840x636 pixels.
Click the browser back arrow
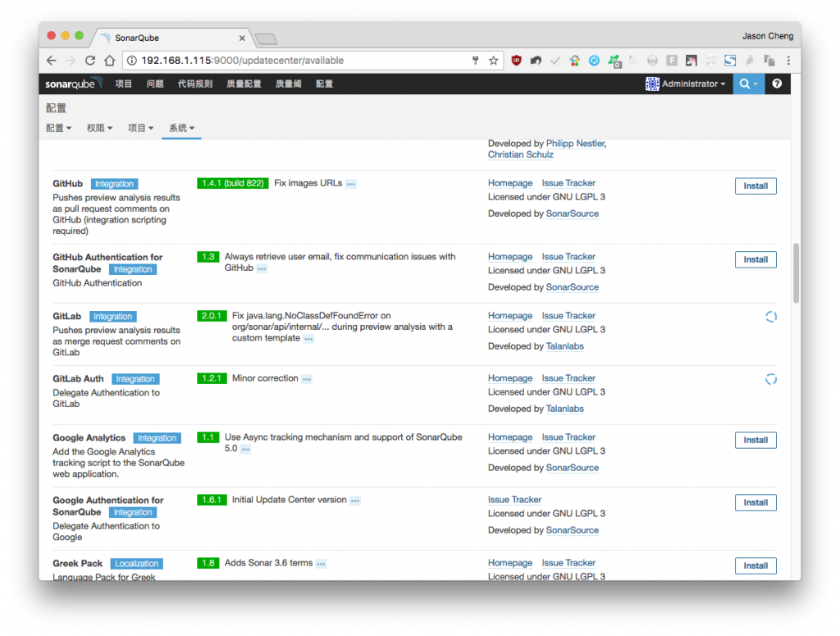(x=52, y=61)
